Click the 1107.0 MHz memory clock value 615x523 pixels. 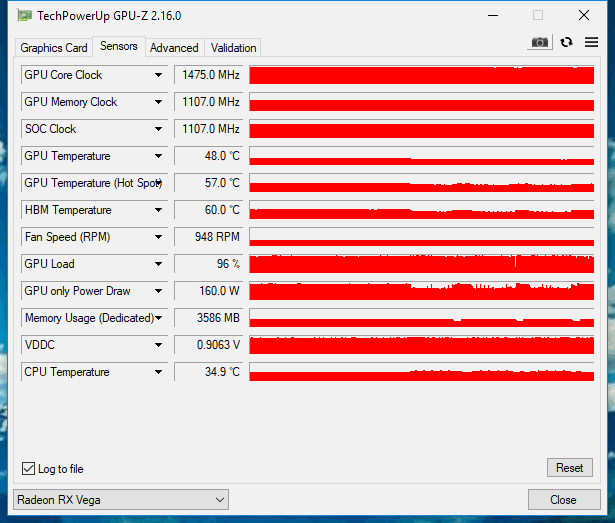(209, 102)
